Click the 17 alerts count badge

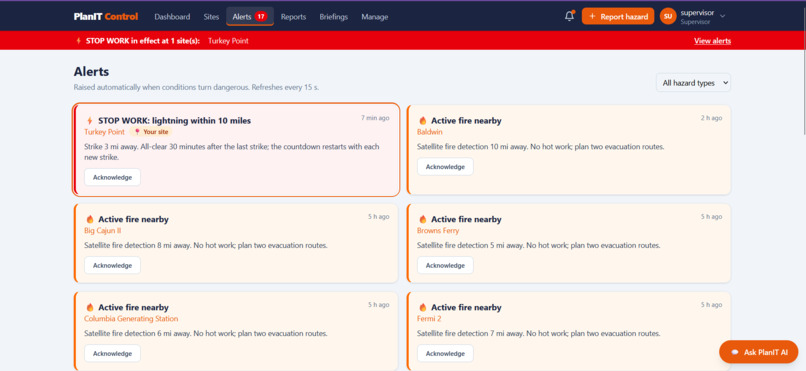(261, 16)
